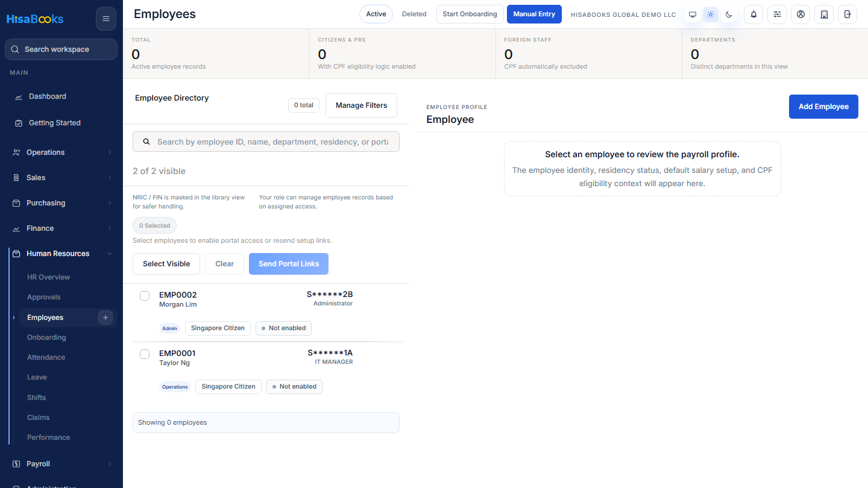Click the Human Resources briefcase icon

tap(16, 254)
